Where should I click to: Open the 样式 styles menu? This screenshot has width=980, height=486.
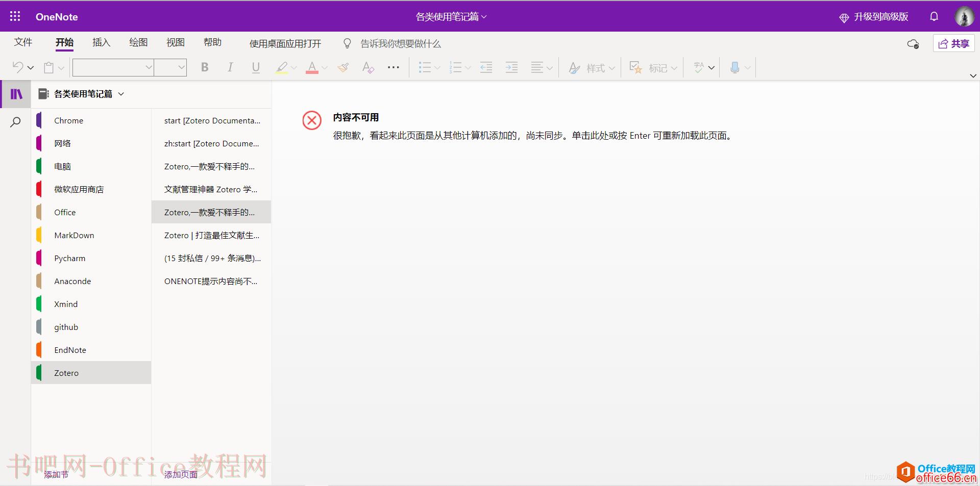click(592, 68)
